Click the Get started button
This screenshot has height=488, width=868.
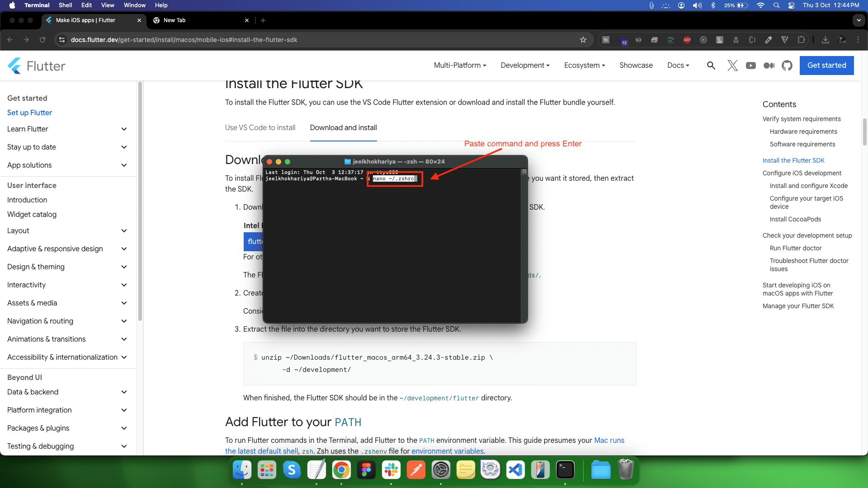click(826, 66)
